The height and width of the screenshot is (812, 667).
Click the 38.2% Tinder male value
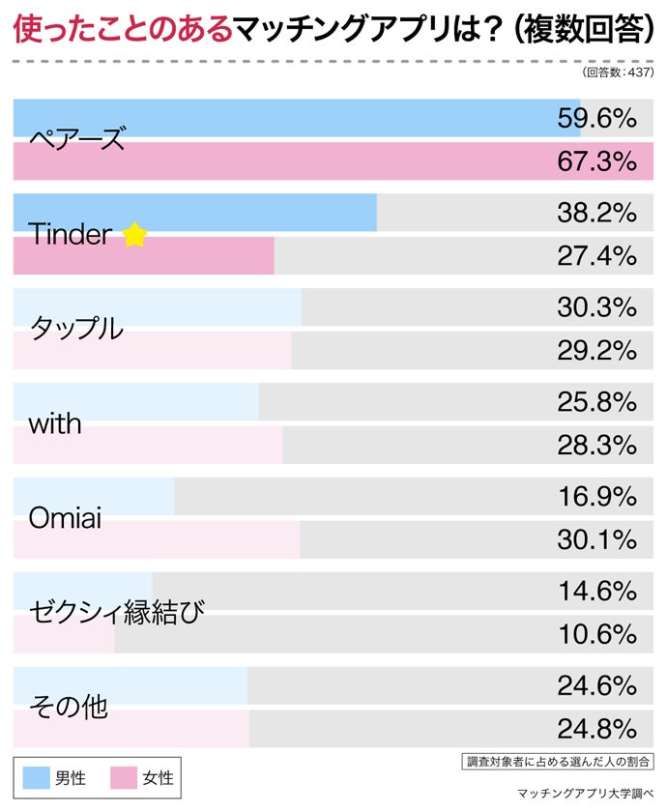(x=596, y=212)
